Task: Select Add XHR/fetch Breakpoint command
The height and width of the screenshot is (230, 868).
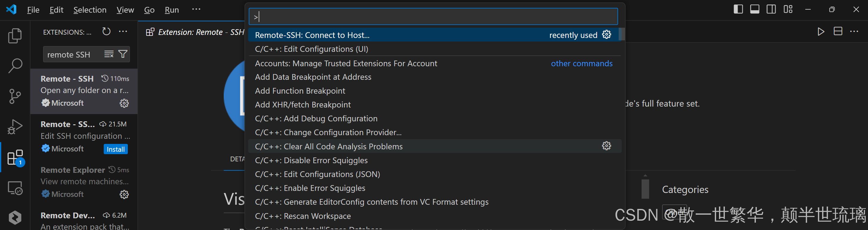Action: pos(434,104)
